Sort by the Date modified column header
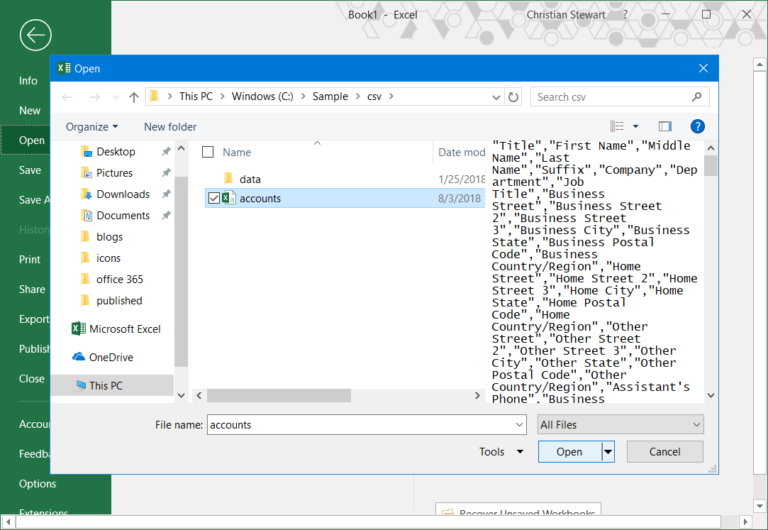This screenshot has width=768, height=530. [461, 152]
